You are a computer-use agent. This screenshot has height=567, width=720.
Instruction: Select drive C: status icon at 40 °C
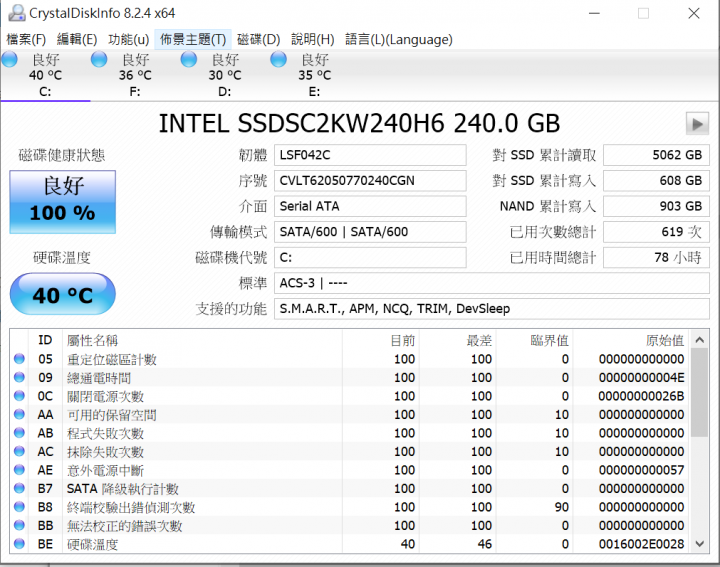click(x=10, y=60)
